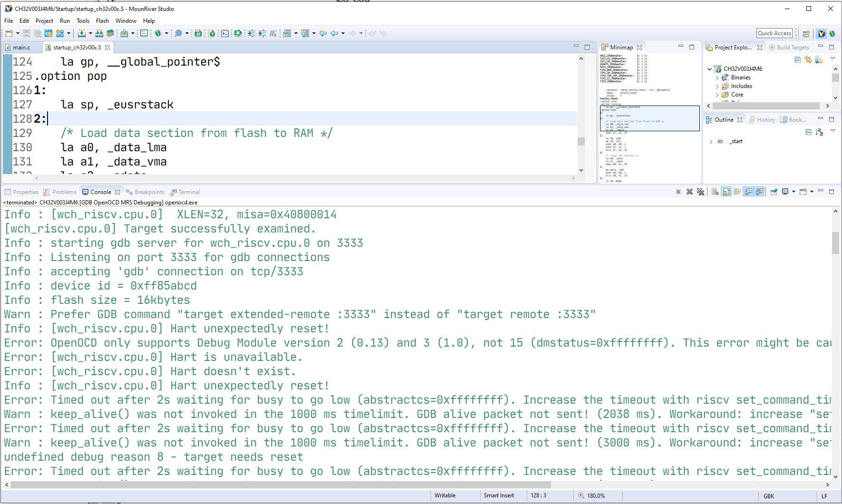Toggle instruction stepping mode icon
842x504 pixels.
point(274,33)
